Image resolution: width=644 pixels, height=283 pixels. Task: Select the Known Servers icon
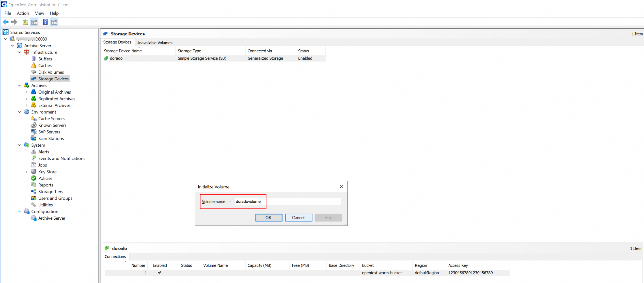tap(33, 125)
